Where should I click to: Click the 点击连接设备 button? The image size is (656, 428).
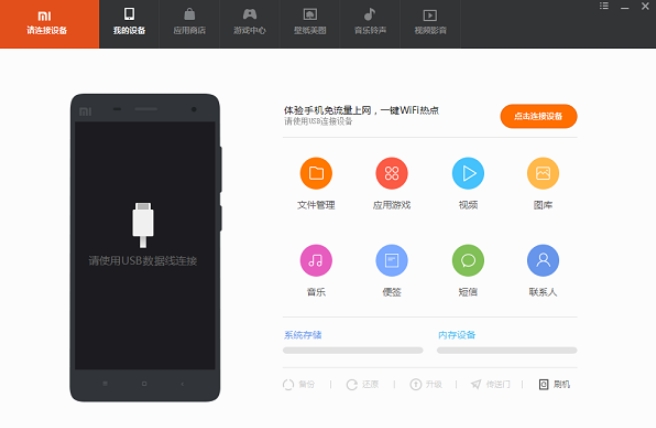point(538,116)
